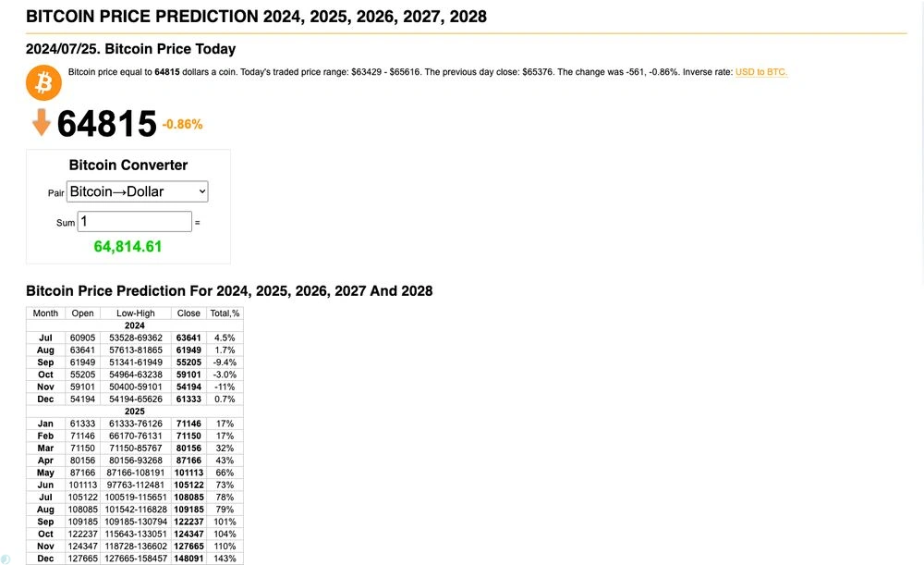Click the Bitcoin Converter heading

[x=128, y=165]
